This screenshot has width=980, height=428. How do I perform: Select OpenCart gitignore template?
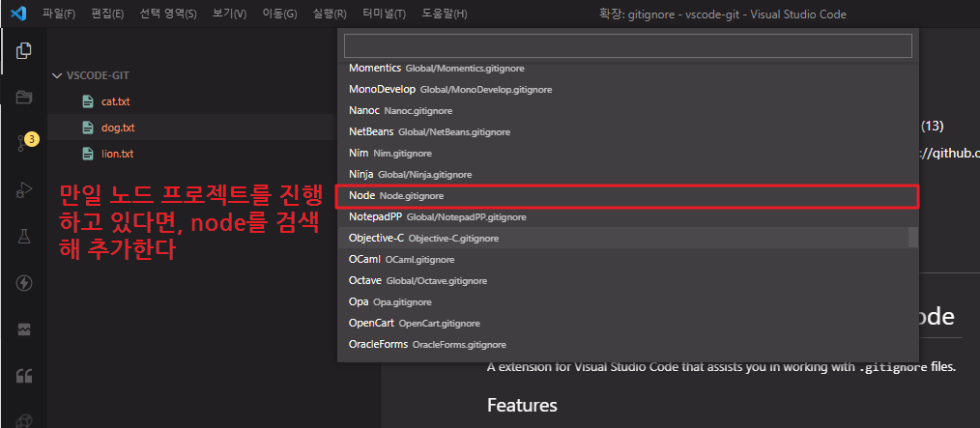pyautogui.click(x=627, y=323)
